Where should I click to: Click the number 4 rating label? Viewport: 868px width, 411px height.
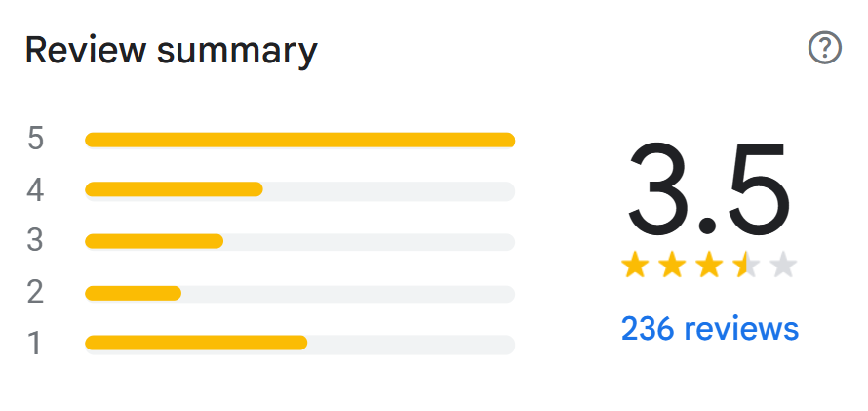36,189
